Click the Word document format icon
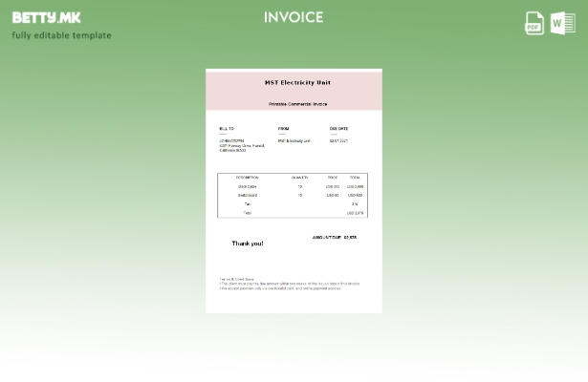The image size is (588, 382). (563, 23)
